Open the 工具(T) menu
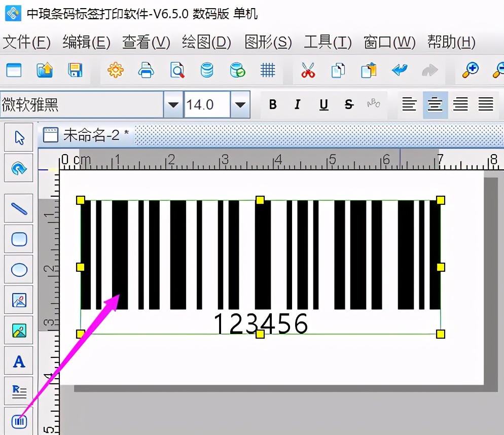The image size is (504, 435). pos(328,42)
